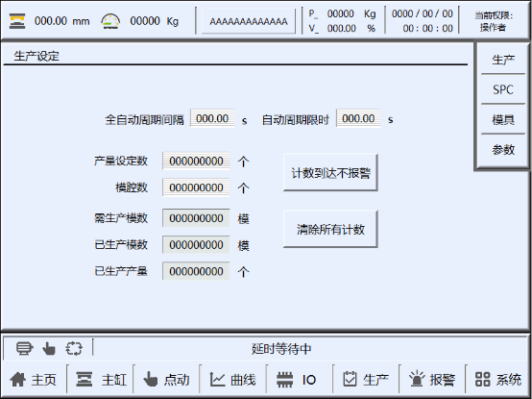Click the manual hand icon in status bar
Screen dimensions: 532x399
tap(49, 348)
